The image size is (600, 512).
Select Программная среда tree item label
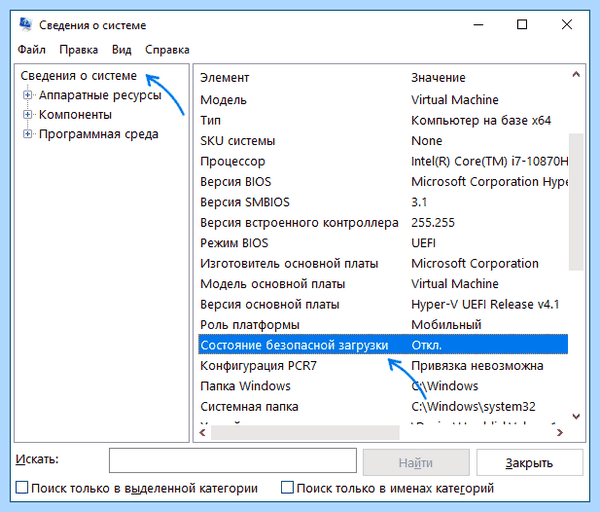(x=99, y=134)
